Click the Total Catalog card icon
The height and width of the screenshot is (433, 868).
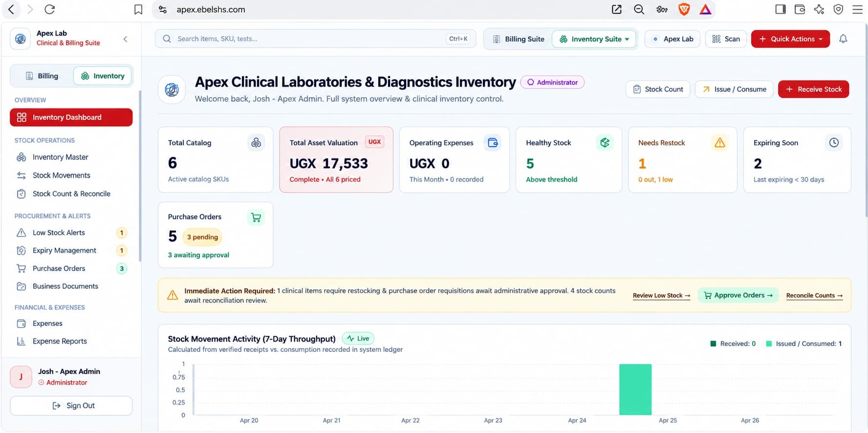click(x=256, y=143)
